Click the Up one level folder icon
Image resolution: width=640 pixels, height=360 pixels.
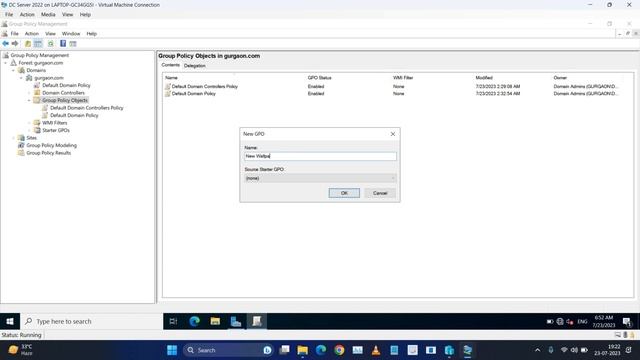point(28,44)
